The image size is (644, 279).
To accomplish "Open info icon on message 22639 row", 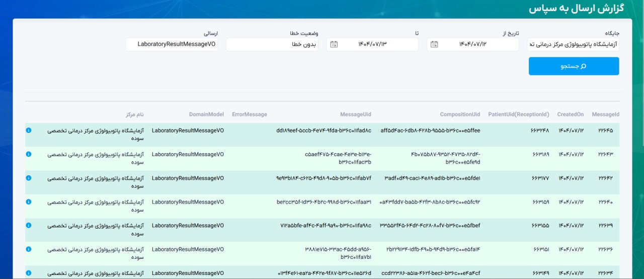I will [29, 226].
